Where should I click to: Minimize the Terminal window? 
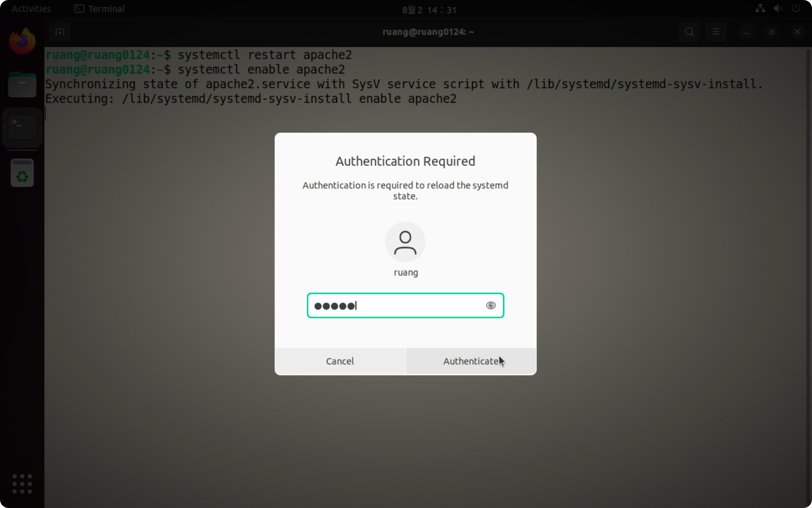[747, 32]
